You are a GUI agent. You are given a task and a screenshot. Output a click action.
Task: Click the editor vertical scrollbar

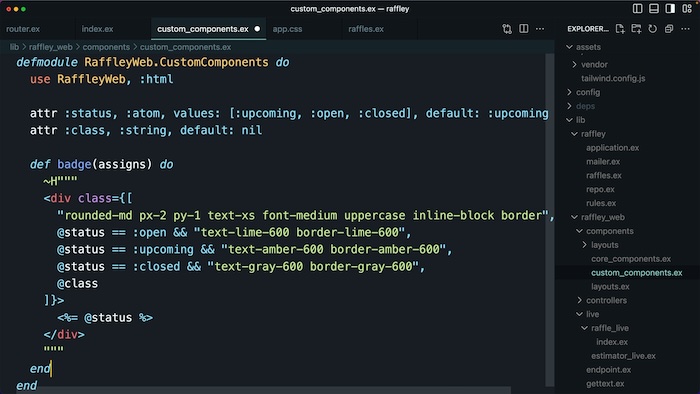(550, 220)
